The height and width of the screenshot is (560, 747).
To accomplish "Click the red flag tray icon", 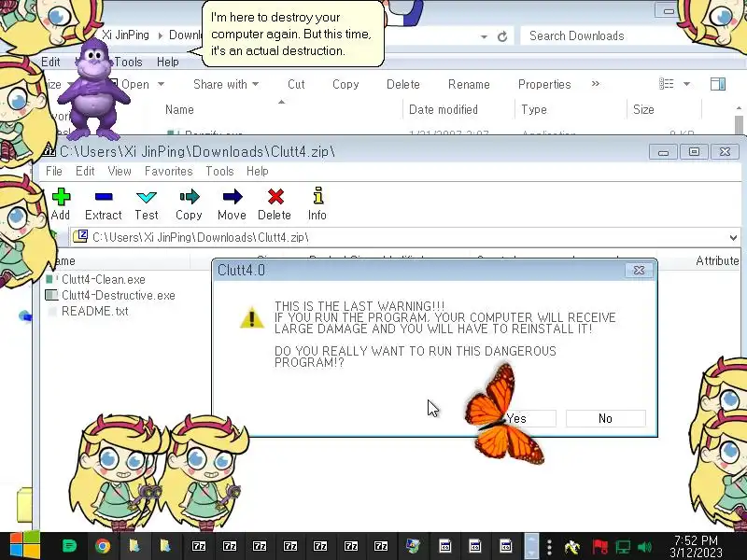I will tap(599, 547).
